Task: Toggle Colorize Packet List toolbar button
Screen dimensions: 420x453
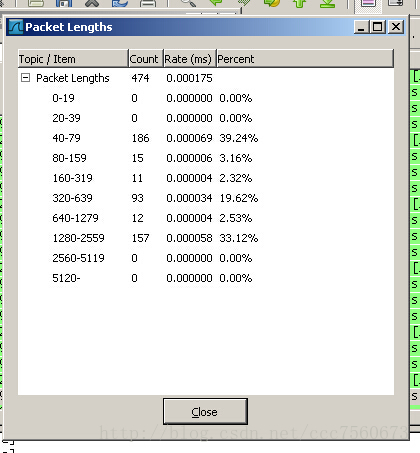Action: click(x=368, y=3)
